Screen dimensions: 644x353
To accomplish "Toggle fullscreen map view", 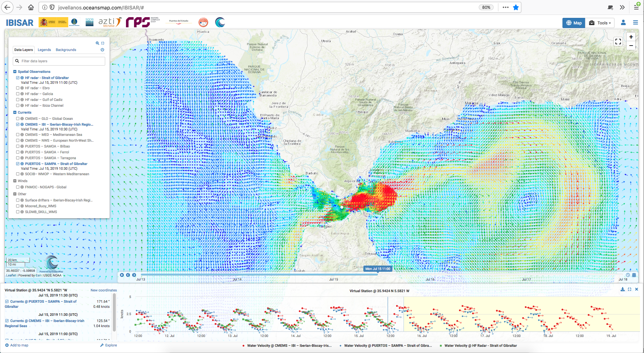I will 618,42.
